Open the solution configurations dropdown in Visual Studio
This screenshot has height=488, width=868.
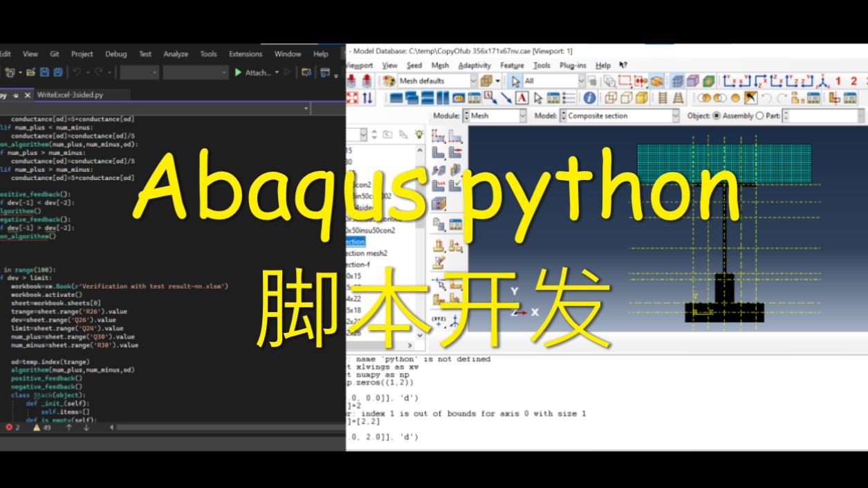point(139,72)
